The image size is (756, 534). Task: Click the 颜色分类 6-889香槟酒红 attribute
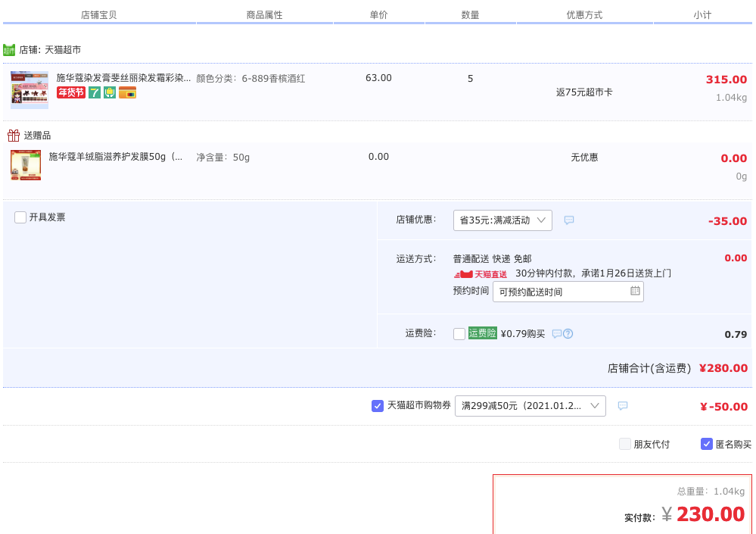coord(250,79)
